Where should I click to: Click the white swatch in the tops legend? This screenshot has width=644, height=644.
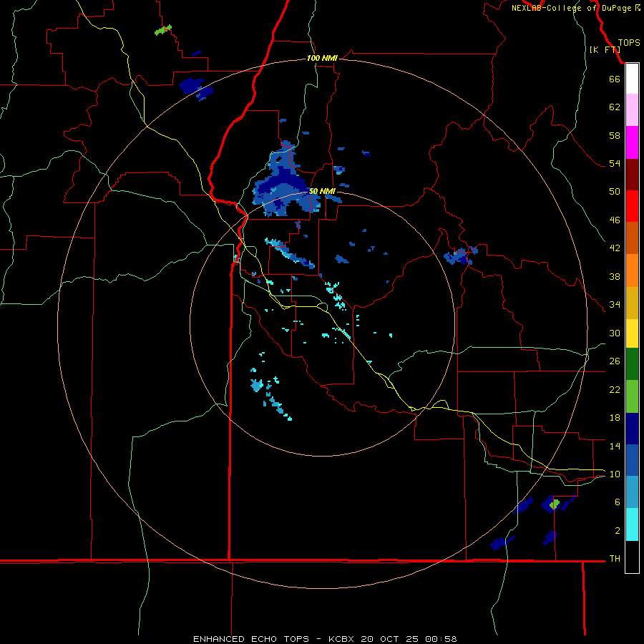(x=632, y=79)
